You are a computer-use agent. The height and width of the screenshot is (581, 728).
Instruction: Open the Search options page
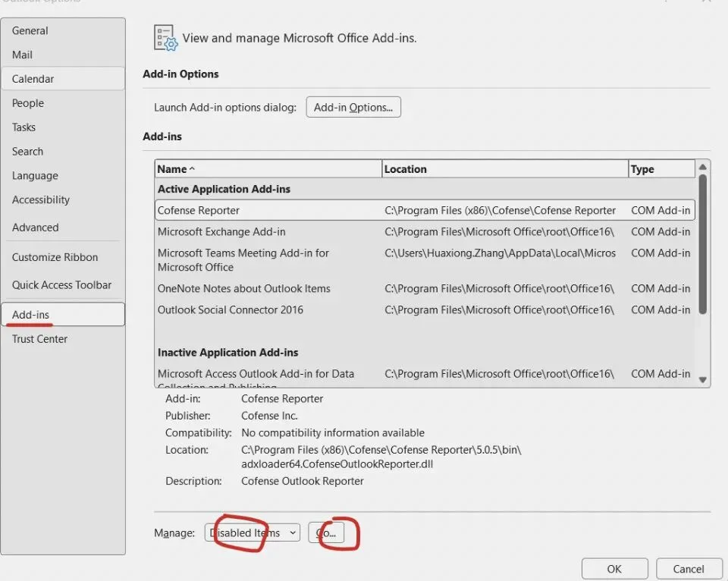(x=63, y=152)
